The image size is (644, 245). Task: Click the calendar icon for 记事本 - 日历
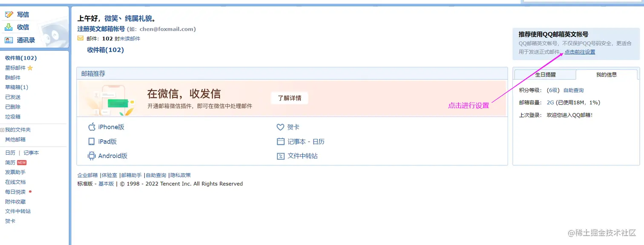[280, 141]
